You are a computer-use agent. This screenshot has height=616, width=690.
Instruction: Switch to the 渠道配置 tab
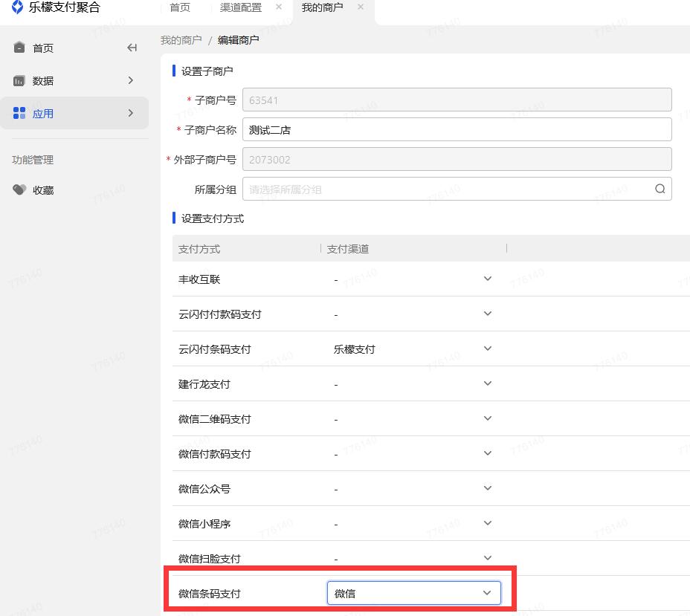pyautogui.click(x=241, y=7)
